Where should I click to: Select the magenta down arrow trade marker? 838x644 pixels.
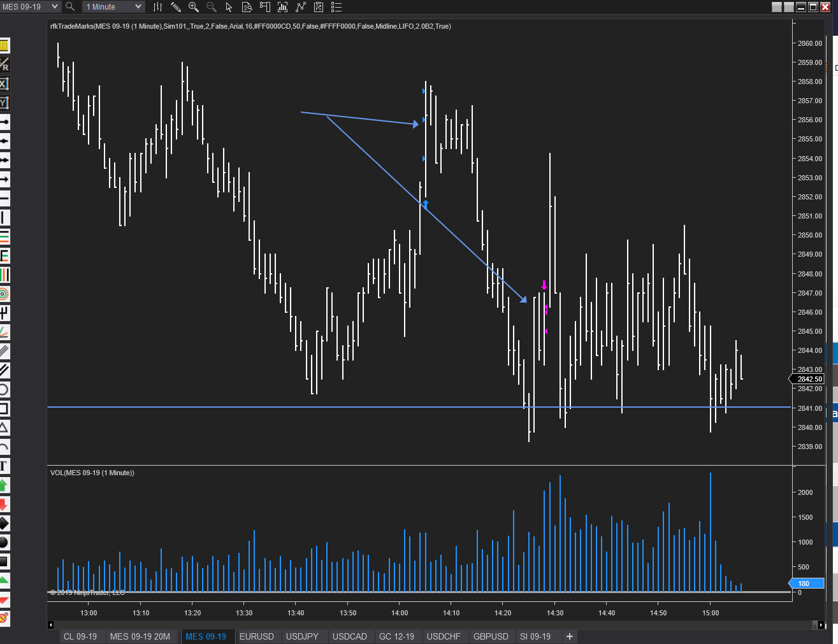pyautogui.click(x=544, y=285)
